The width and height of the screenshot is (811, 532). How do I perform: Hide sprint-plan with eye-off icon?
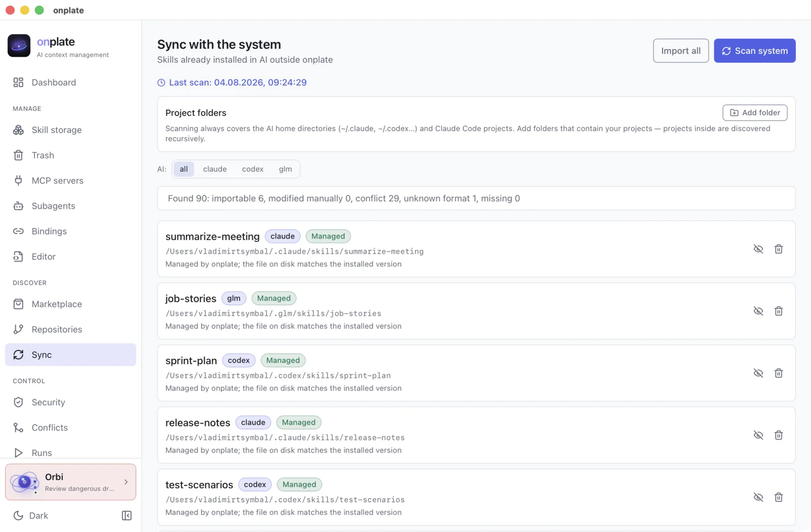click(758, 373)
